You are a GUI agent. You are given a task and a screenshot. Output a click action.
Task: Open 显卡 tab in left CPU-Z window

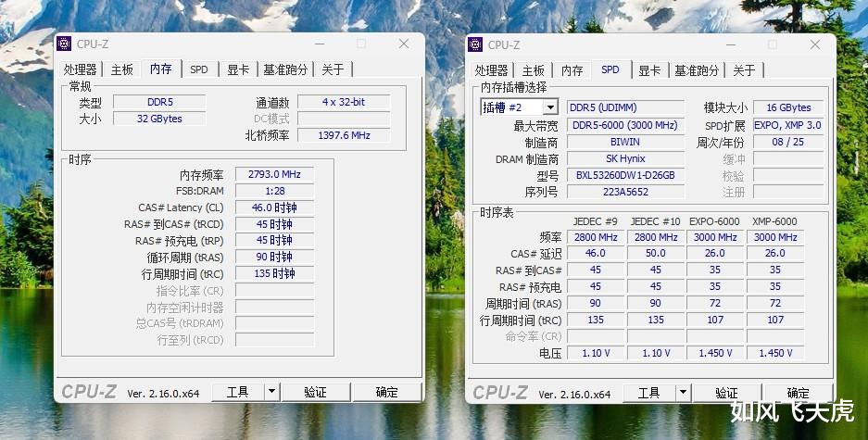tap(238, 69)
